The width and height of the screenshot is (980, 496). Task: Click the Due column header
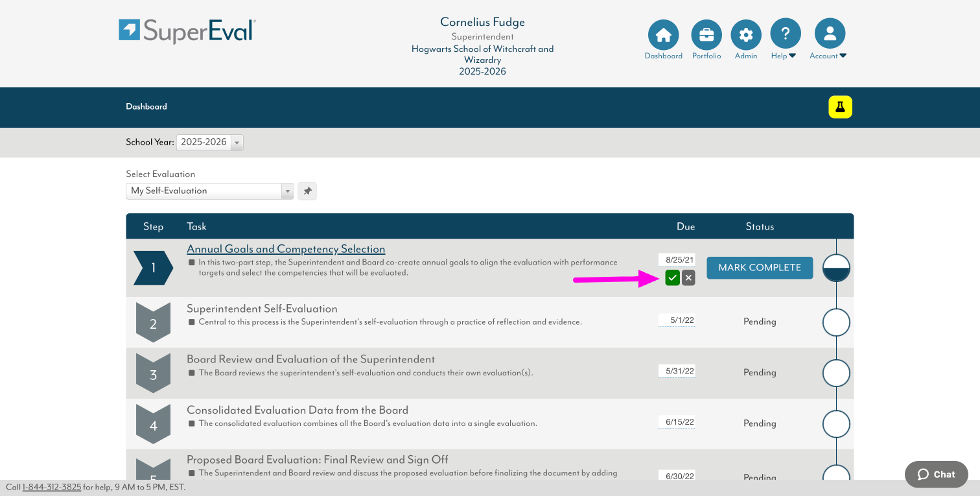click(x=686, y=226)
